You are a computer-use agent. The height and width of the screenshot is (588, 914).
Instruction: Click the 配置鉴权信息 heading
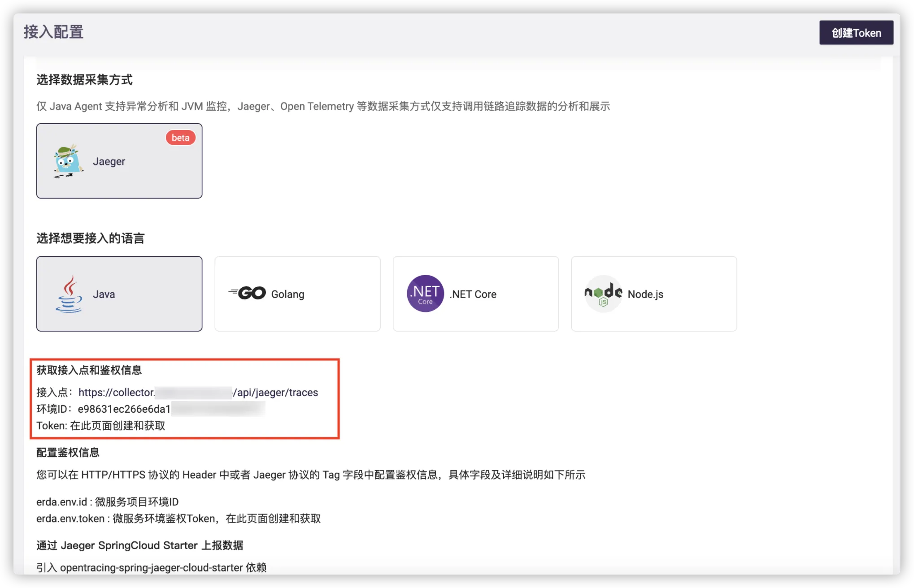point(68,452)
